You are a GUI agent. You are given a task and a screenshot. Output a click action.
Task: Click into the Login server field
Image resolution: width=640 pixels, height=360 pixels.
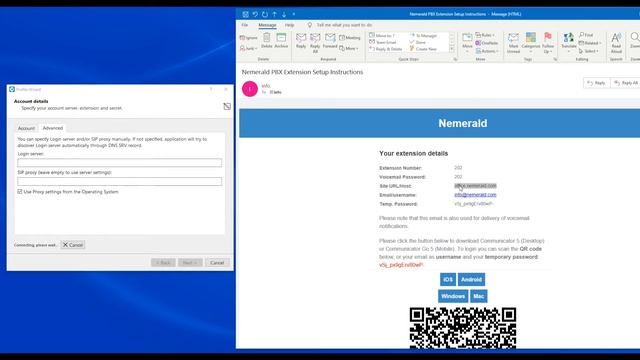[x=120, y=162]
